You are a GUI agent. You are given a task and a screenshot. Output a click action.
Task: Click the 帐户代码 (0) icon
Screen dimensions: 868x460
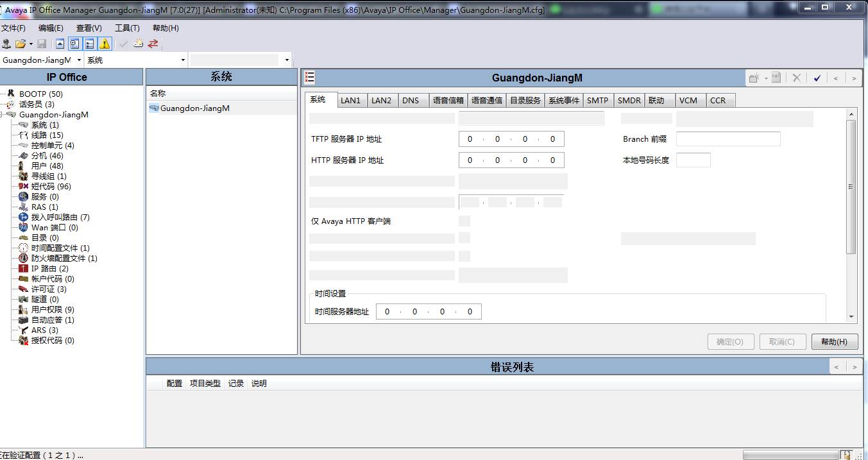pyautogui.click(x=24, y=279)
